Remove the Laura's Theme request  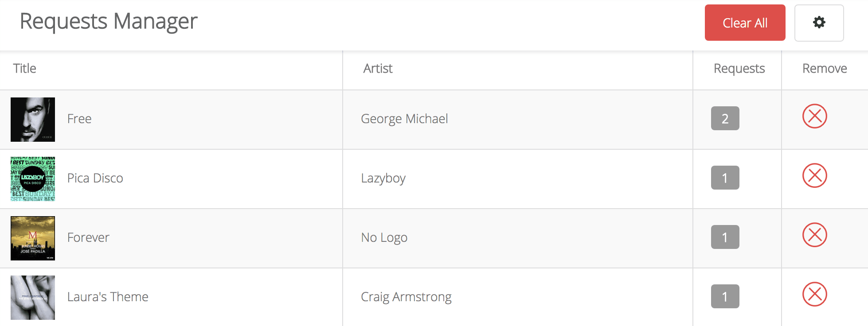tap(814, 295)
